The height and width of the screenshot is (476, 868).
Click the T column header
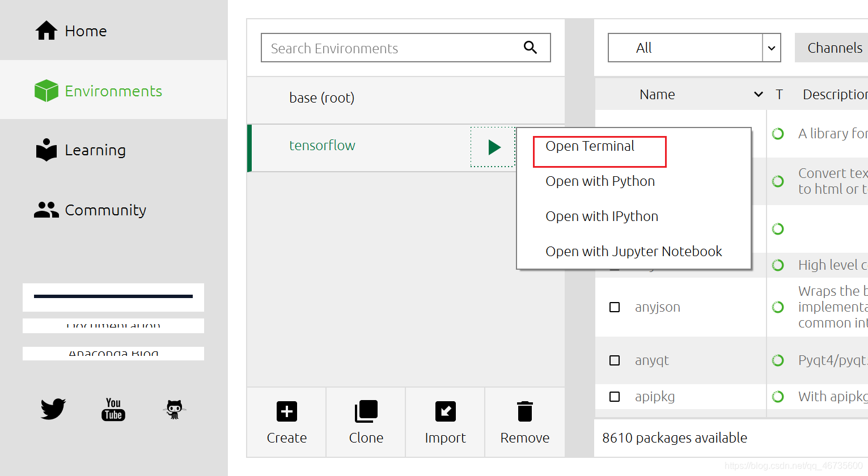(x=780, y=95)
